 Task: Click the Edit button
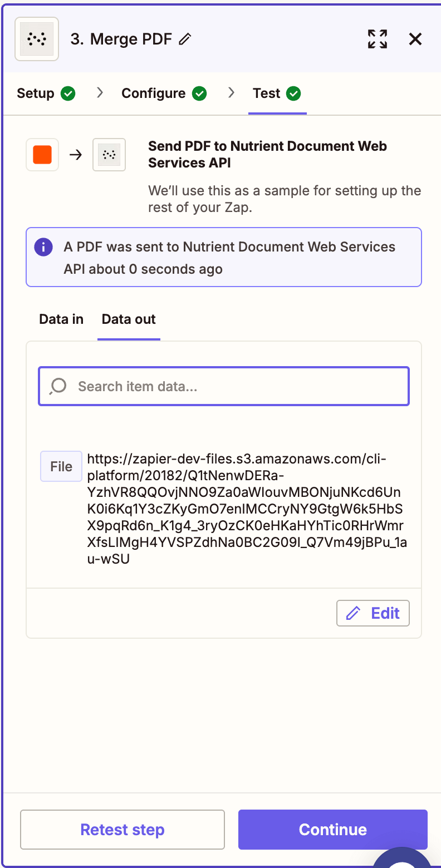[373, 613]
